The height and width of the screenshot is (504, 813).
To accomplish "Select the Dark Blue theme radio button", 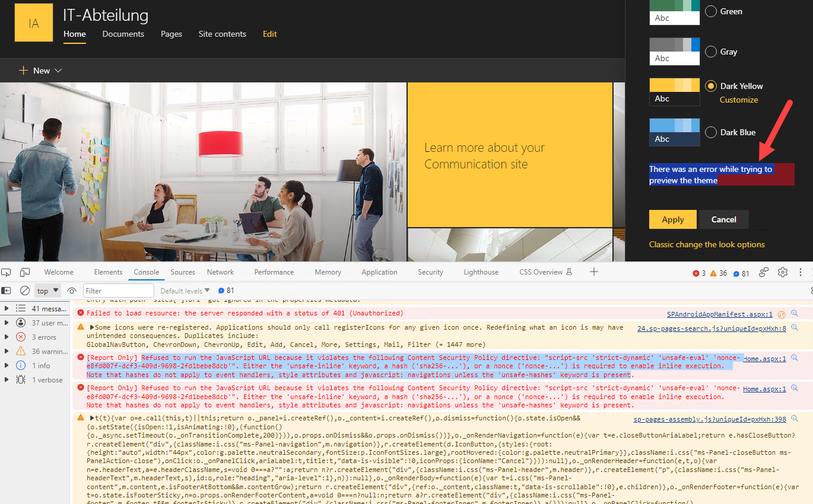I will (710, 132).
